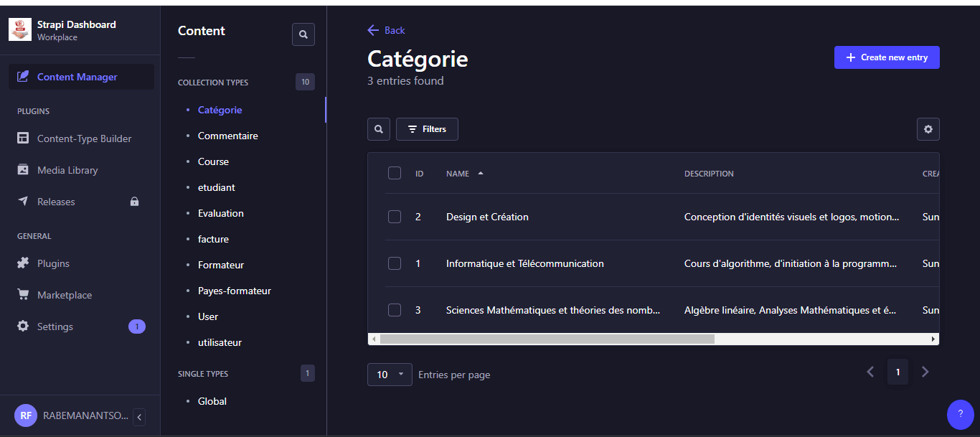This screenshot has width=980, height=437.
Task: Open the Course collection type
Action: pos(213,161)
